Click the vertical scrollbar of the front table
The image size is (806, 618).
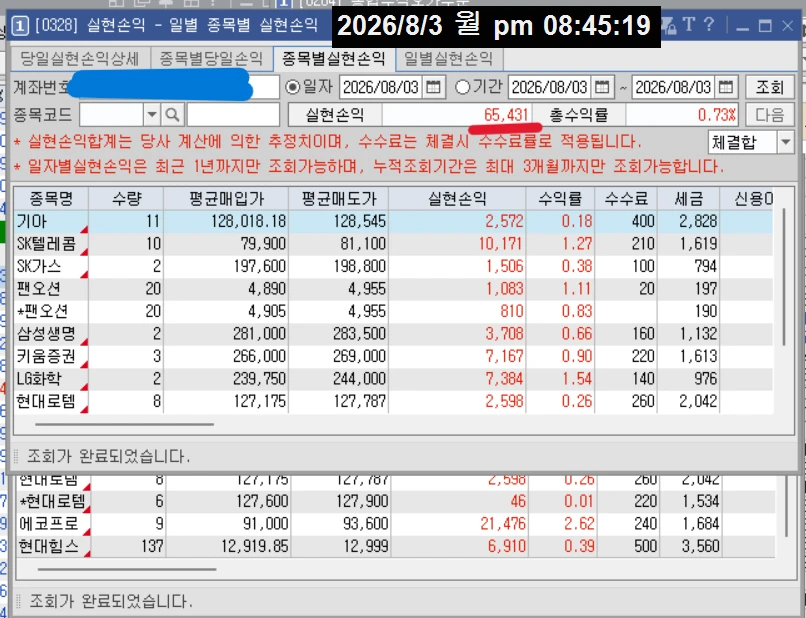(784, 277)
